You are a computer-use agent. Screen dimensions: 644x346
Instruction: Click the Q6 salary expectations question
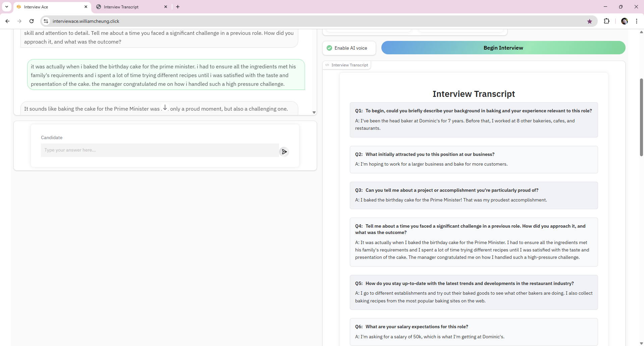click(x=412, y=327)
